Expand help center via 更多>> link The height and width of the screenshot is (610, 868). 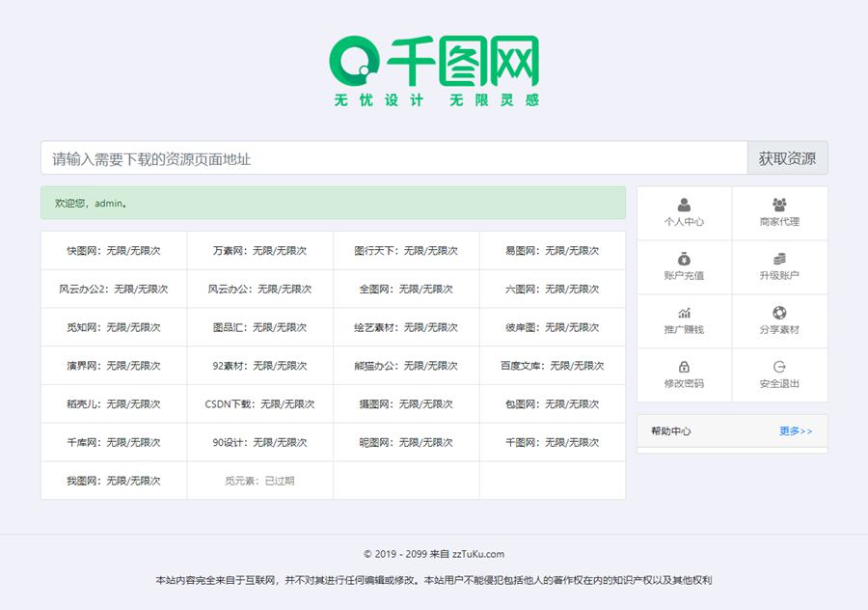tap(796, 431)
